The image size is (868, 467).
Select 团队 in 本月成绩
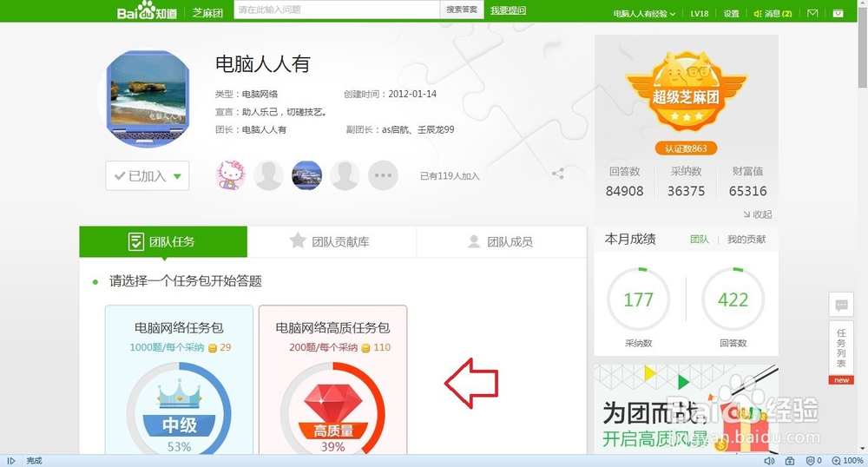click(x=699, y=239)
